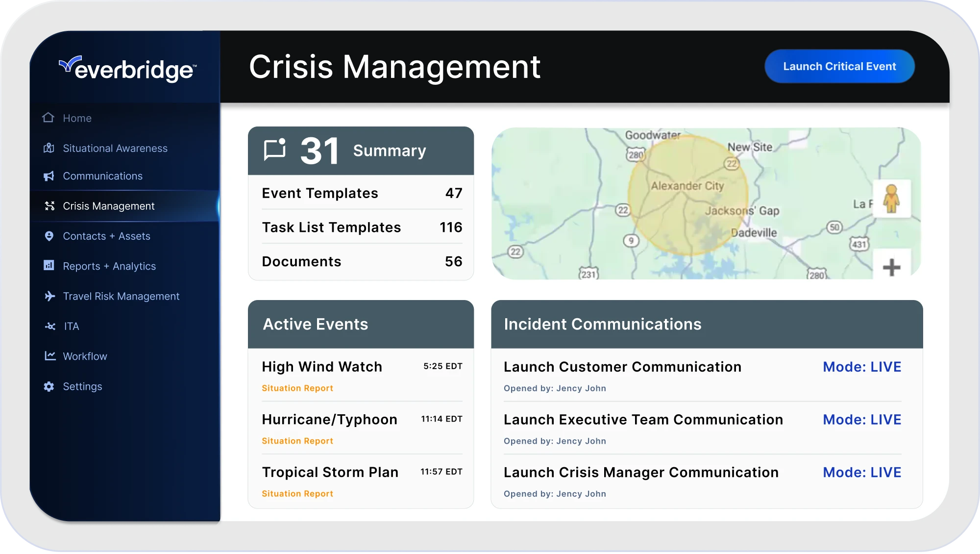Open Situation Report for Tropical Storm Plan
980x554 pixels.
click(297, 494)
